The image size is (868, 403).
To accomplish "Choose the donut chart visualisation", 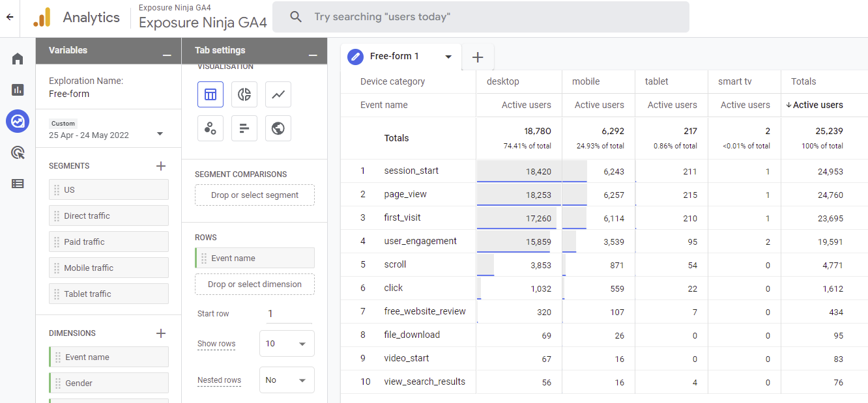I will 244,94.
